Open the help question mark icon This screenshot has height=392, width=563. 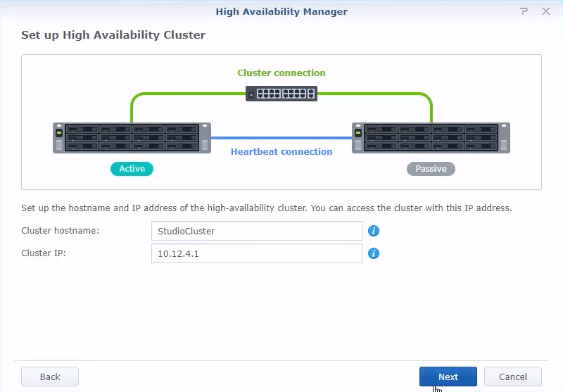point(524,11)
